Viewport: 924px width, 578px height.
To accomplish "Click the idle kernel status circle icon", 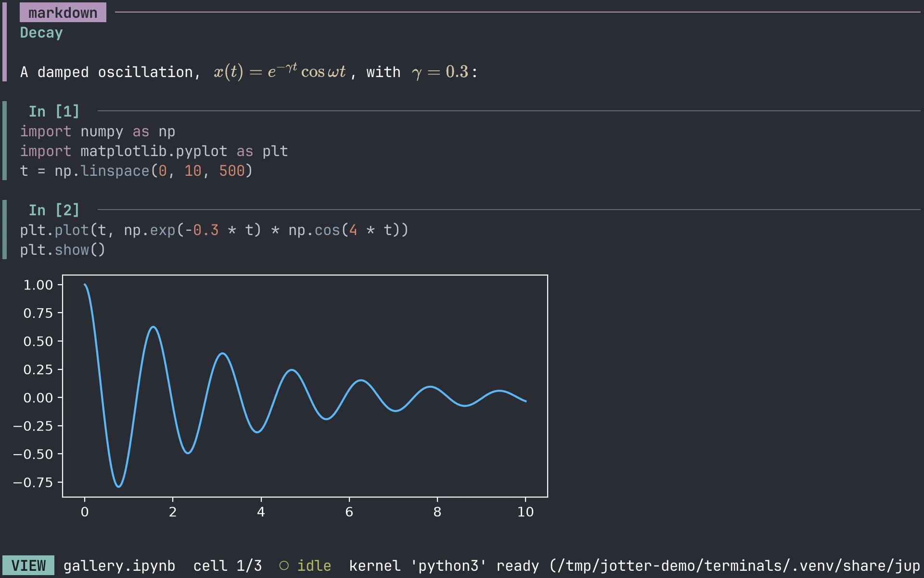I will pos(284,565).
